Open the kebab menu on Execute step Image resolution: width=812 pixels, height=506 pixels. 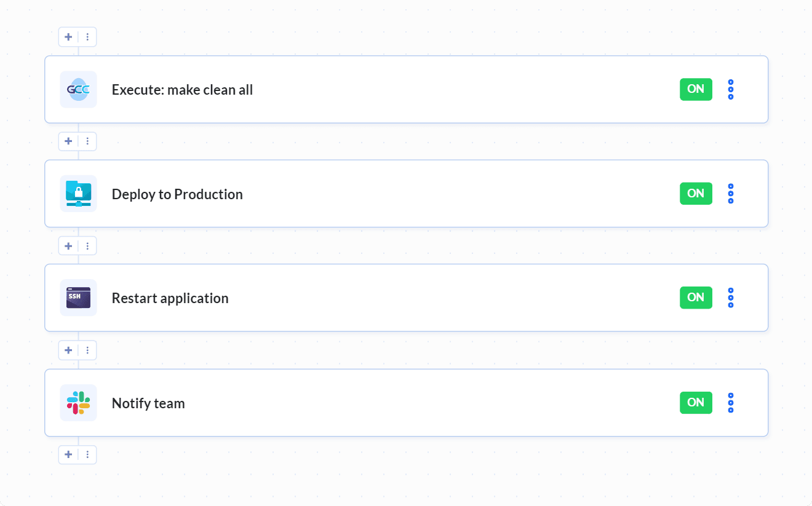click(x=730, y=89)
